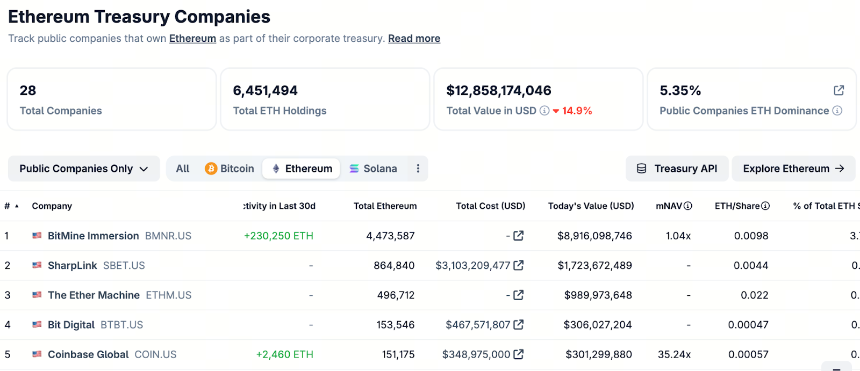860x371 pixels.
Task: Switch to the Solana tab
Action: 374,168
